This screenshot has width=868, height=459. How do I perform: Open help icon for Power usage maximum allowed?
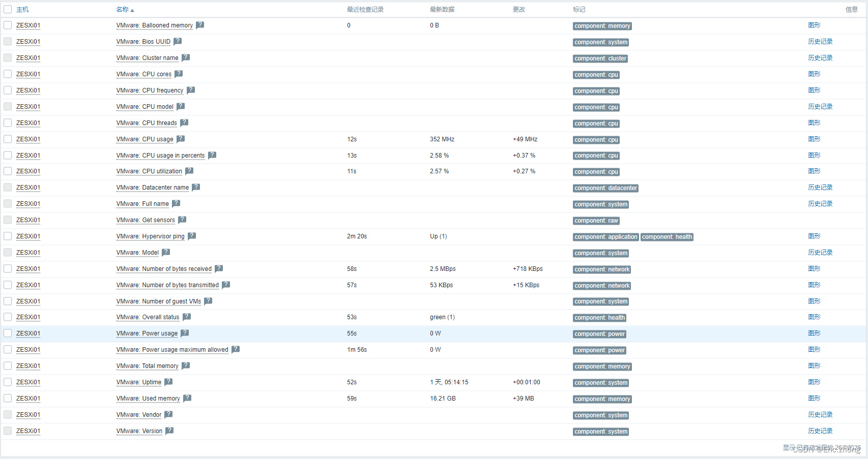pos(236,349)
